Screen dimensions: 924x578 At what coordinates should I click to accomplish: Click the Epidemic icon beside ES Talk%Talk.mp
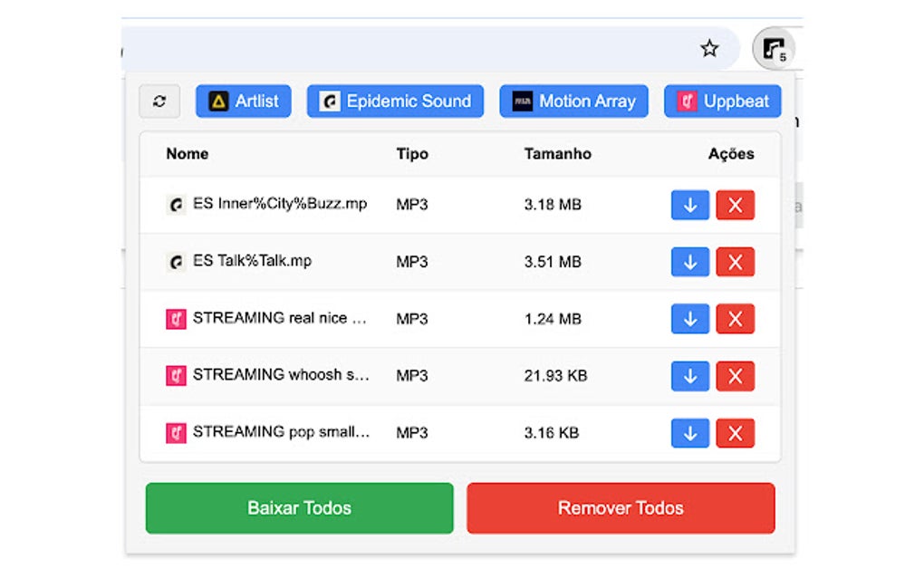coord(174,262)
